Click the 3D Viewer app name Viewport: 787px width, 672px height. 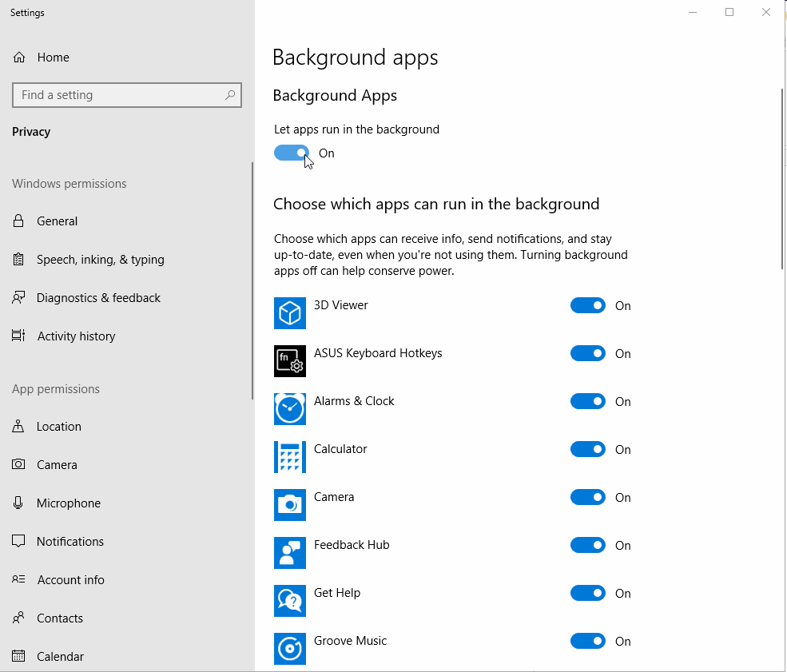click(x=341, y=305)
